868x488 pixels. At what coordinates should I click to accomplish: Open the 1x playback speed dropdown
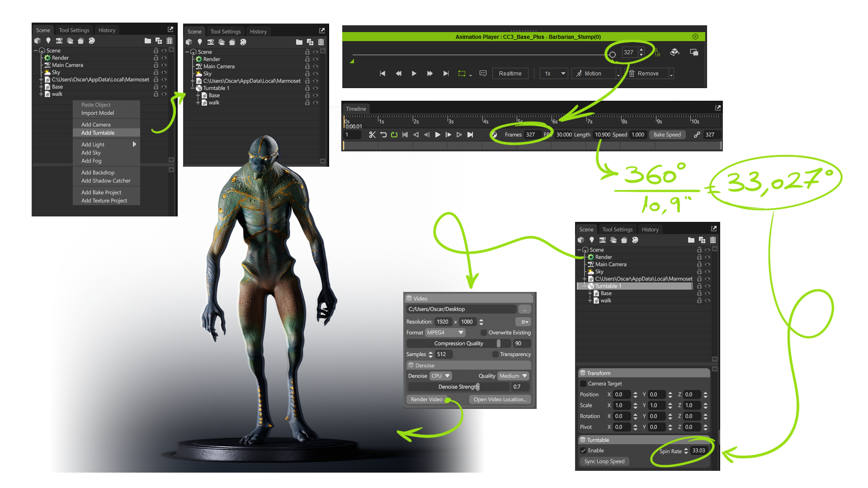[554, 74]
